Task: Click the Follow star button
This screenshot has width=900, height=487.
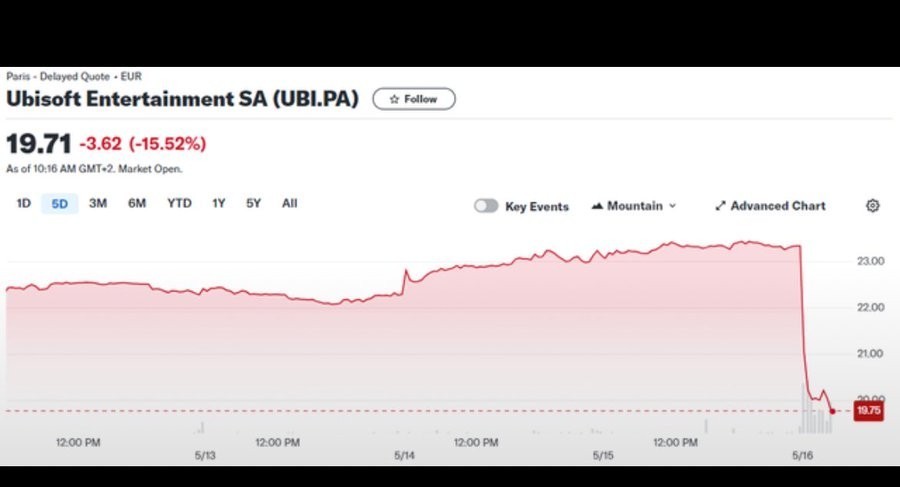Action: [413, 99]
